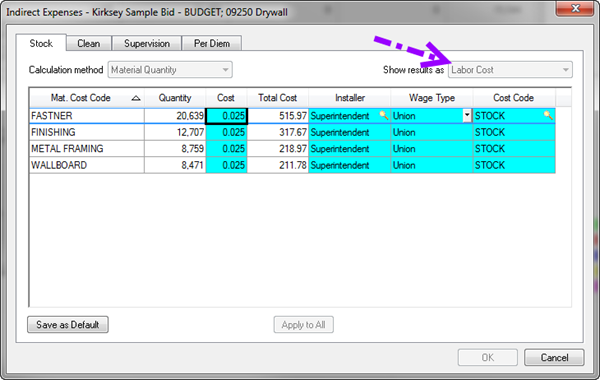Click the Cost column header
600x380 pixels.
click(x=226, y=98)
